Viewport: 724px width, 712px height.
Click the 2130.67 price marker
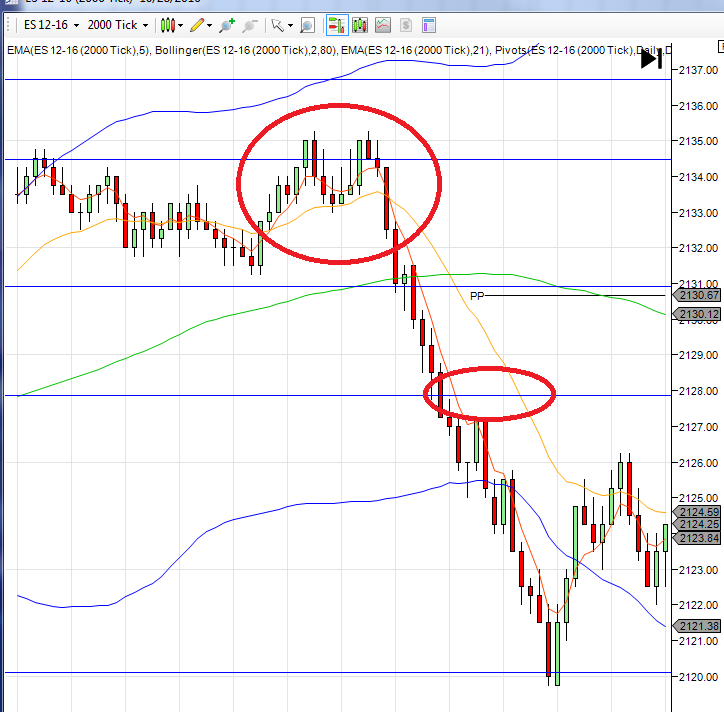coord(697,296)
